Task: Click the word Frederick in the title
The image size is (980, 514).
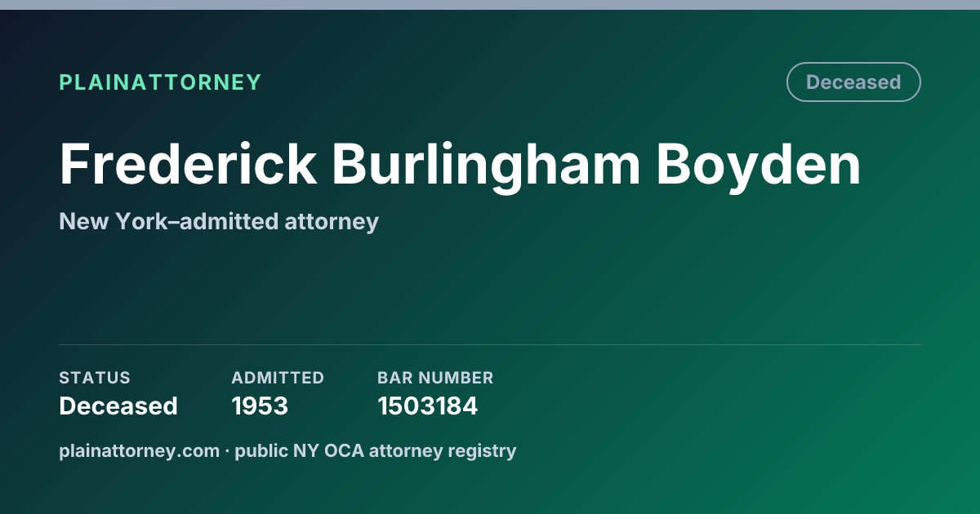Action: pos(188,166)
